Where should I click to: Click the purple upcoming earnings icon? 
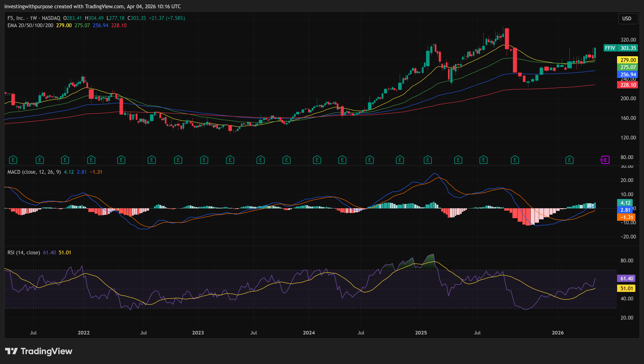(605, 160)
